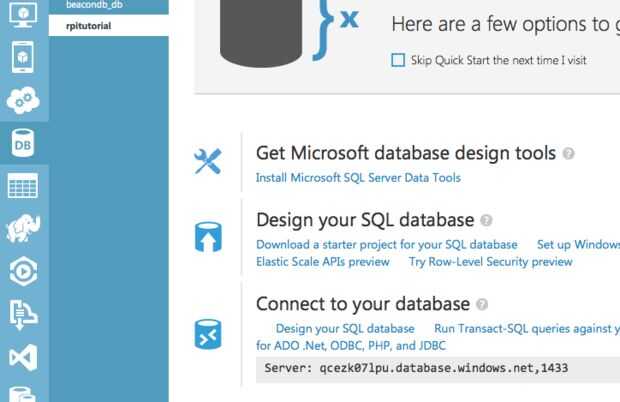
Task: Open Virtual Machines in the sidebar
Action: 24,13
